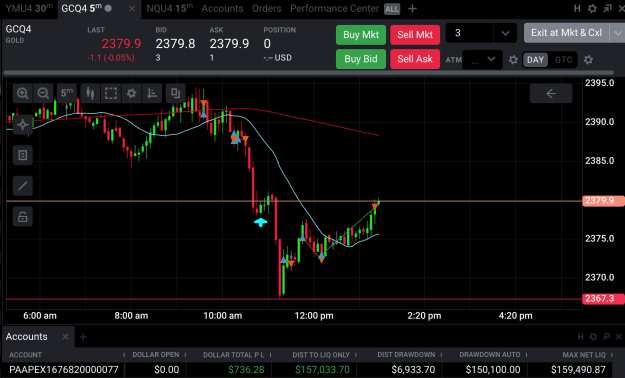Click Exit at Mkt & Cxl button
Viewport: 625px width, 378px height.
566,33
